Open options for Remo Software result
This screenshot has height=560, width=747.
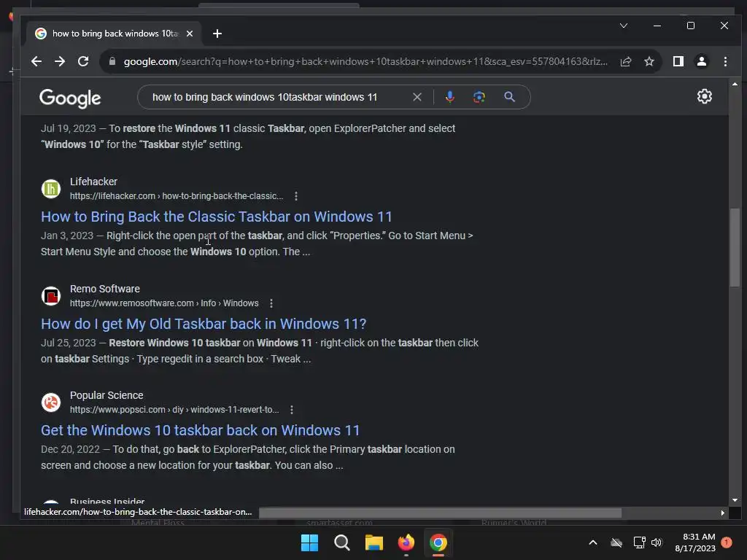coord(271,303)
